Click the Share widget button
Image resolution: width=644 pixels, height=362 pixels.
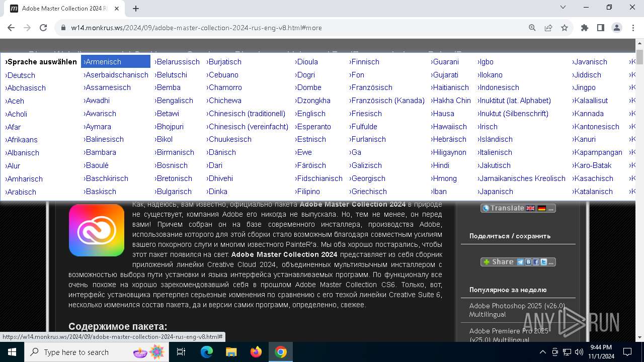(518, 262)
